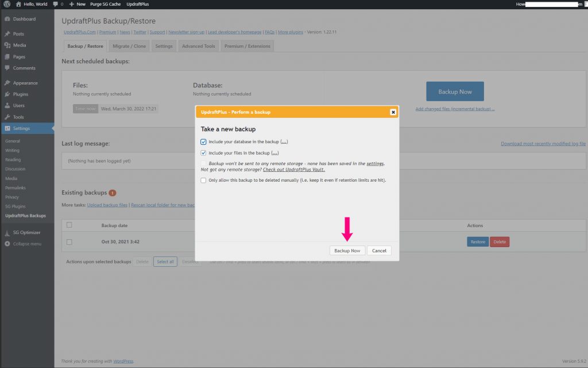Click the Collapse menu arrow icon
588x368 pixels.
[x=7, y=244]
